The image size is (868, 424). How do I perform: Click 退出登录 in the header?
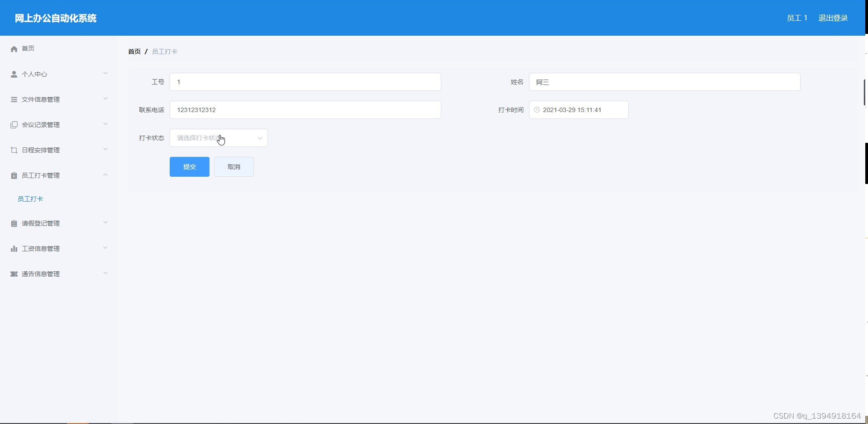(x=833, y=18)
